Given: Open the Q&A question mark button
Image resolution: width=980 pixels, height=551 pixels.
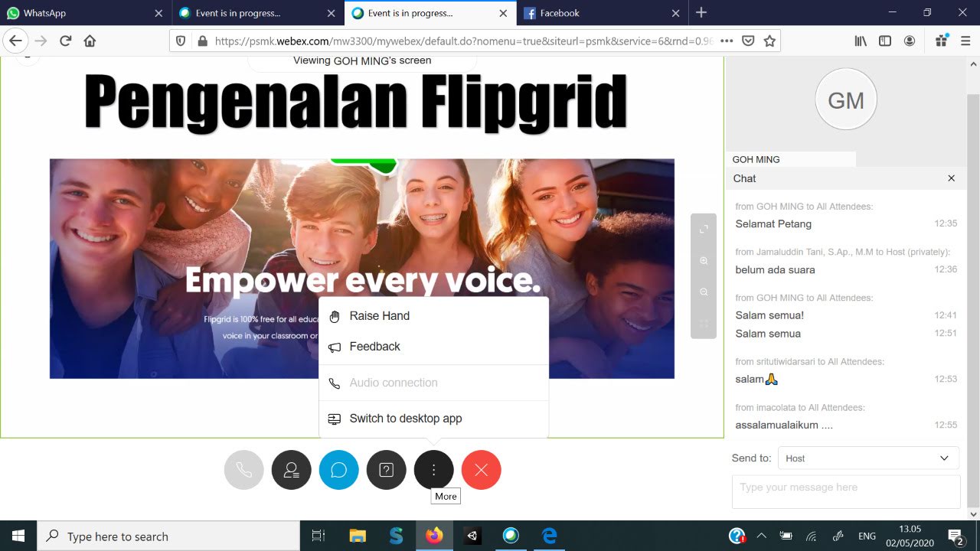Looking at the screenshot, I should 387,470.
